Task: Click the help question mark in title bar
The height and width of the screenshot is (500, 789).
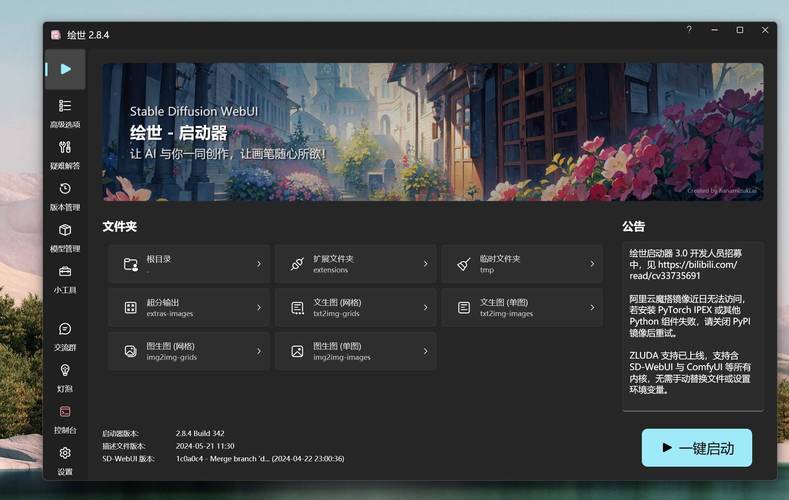Action: (x=689, y=30)
